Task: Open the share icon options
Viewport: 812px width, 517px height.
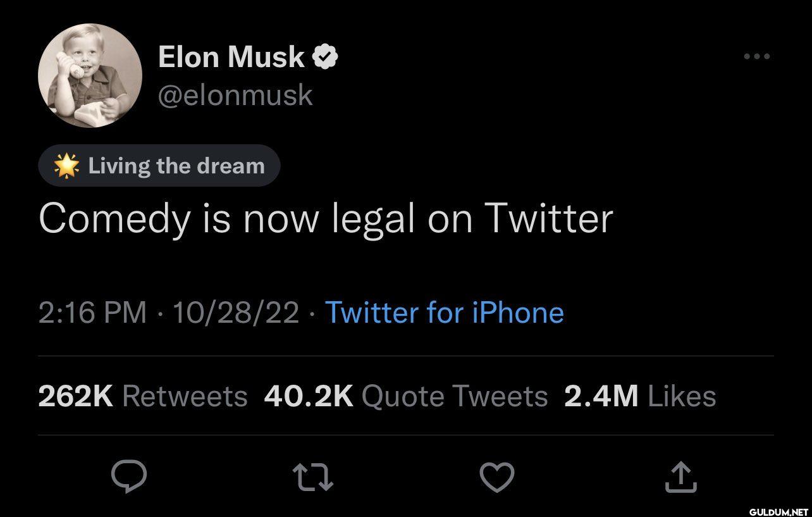Action: [x=681, y=477]
